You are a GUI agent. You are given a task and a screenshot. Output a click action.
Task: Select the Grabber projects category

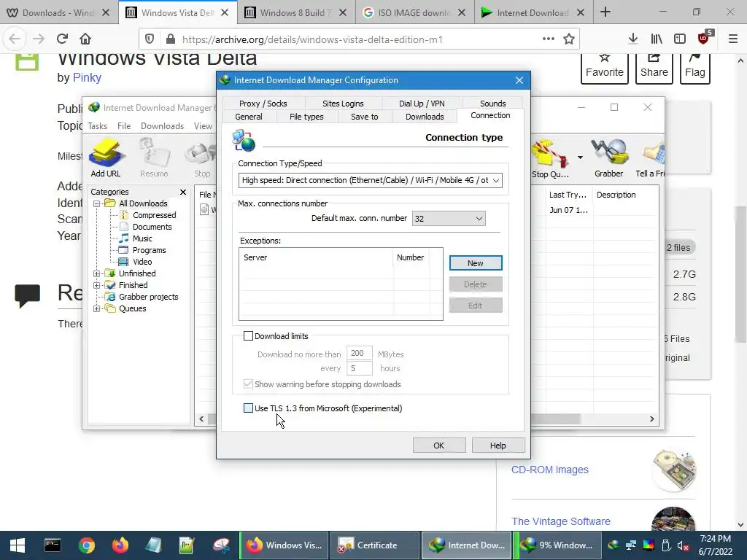point(148,297)
